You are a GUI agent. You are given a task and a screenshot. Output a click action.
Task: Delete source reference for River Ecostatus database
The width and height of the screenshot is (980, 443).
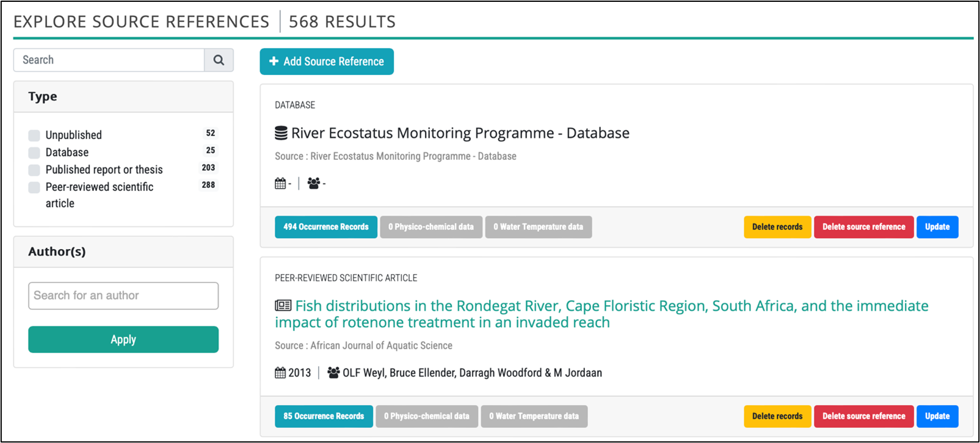click(x=863, y=227)
